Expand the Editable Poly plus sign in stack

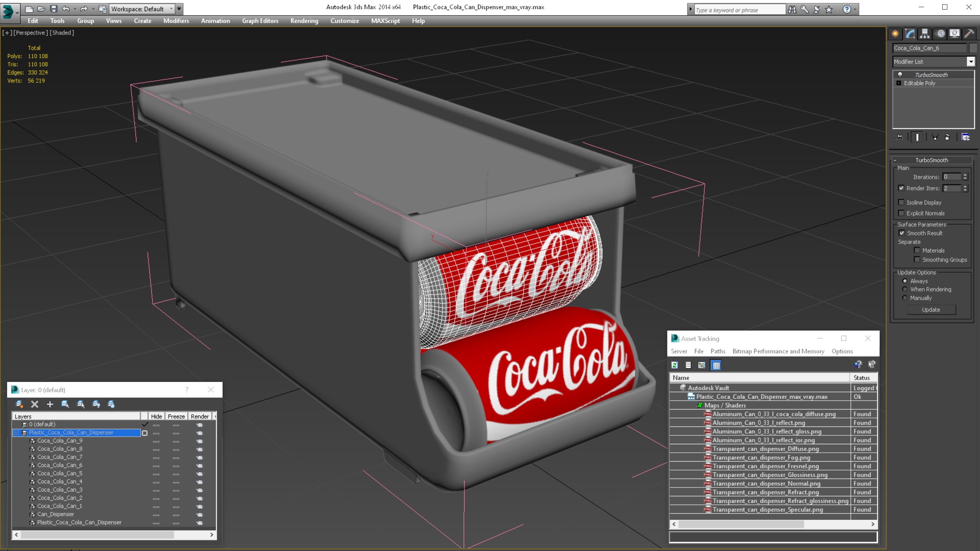click(x=899, y=83)
